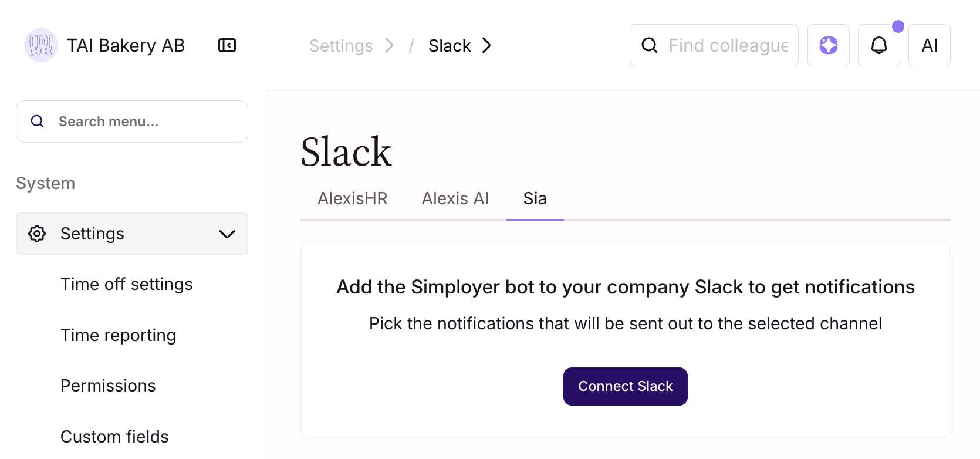The height and width of the screenshot is (459, 980).
Task: Click the TAI Bakery AB logo icon
Action: pyautogui.click(x=40, y=45)
